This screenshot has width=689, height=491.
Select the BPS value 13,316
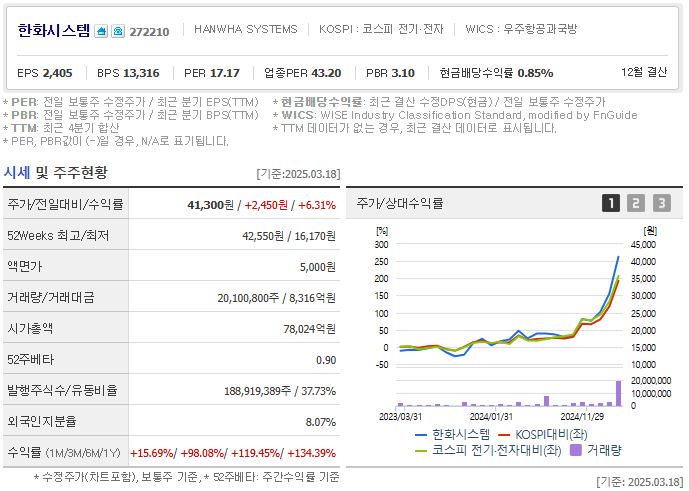pyautogui.click(x=141, y=73)
